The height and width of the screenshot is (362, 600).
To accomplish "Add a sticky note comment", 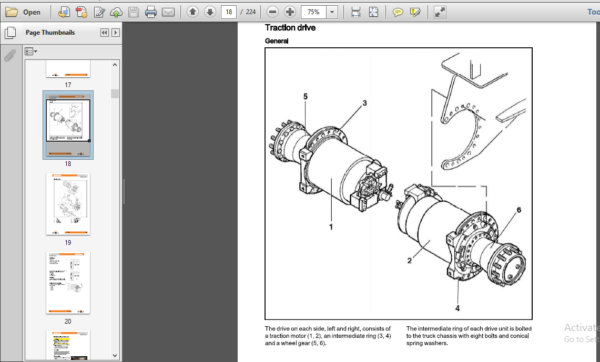I will tap(398, 12).
